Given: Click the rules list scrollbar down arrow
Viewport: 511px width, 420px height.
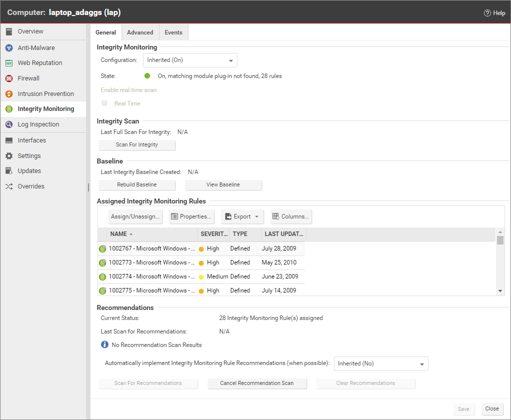Looking at the screenshot, I should tap(500, 290).
